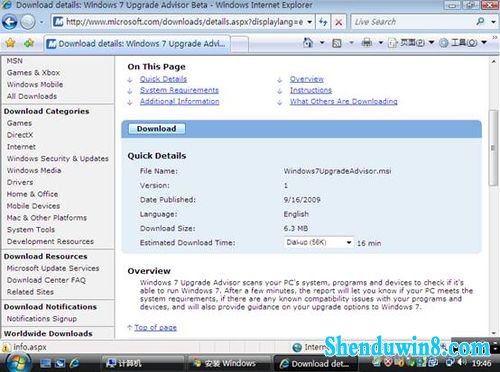Go to the Home page icon
The height and width of the screenshot is (372, 500).
[308, 43]
